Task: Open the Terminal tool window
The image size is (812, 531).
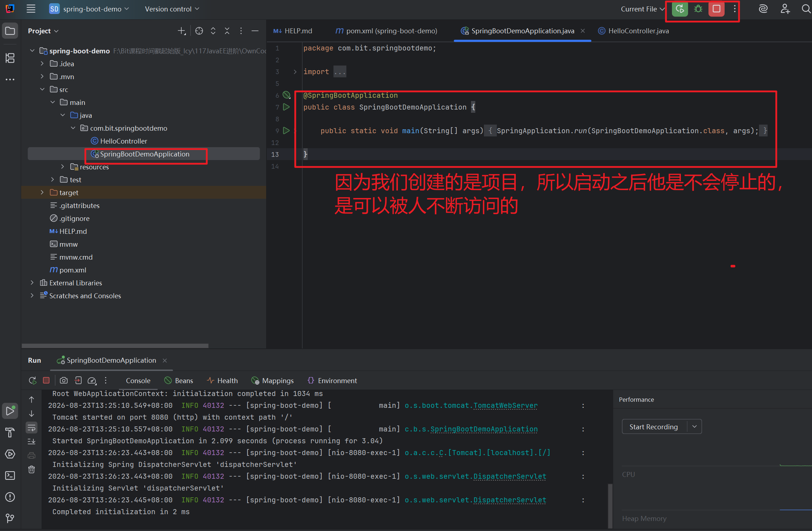Action: pyautogui.click(x=10, y=476)
